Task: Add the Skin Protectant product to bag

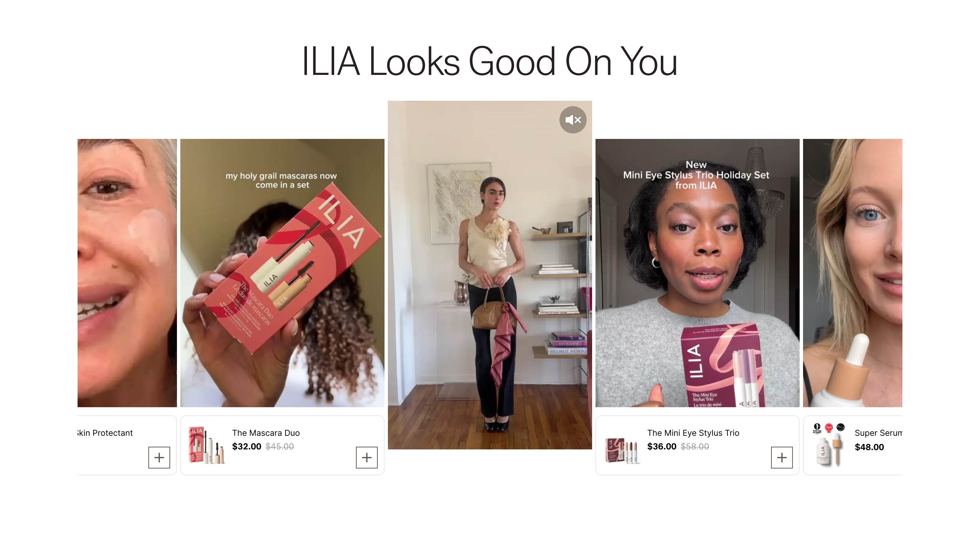Action: [159, 457]
